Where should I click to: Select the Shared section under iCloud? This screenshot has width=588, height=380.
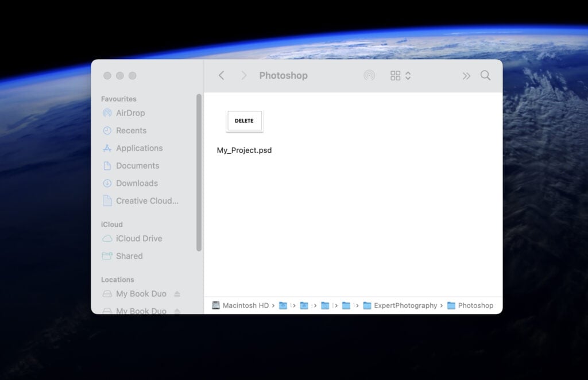click(x=129, y=256)
